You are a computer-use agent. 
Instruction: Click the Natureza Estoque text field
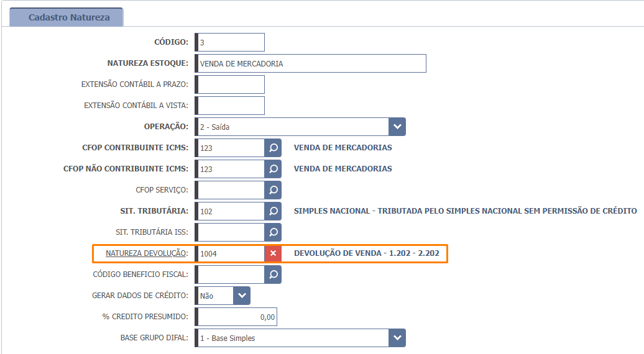pyautogui.click(x=311, y=63)
